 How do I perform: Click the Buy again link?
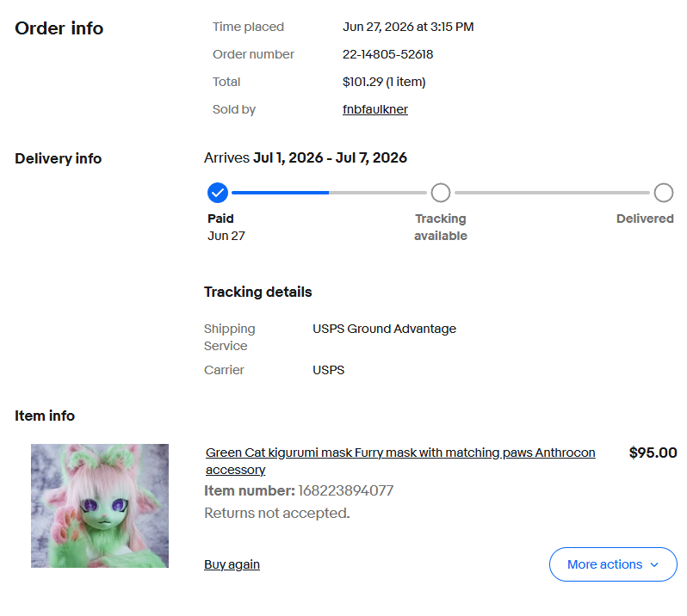click(232, 564)
